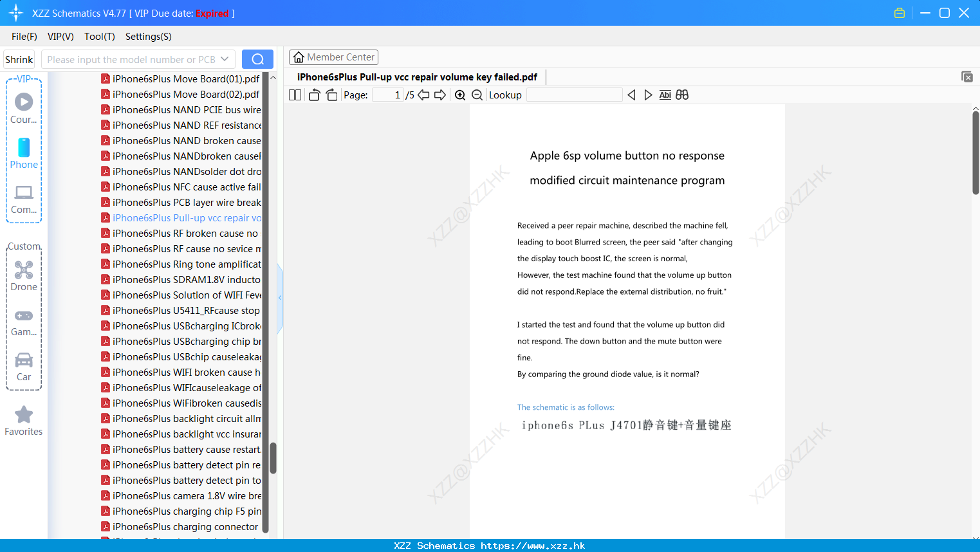Zoom out of the PDF
Viewport: 980px width, 552px height.
tap(477, 95)
